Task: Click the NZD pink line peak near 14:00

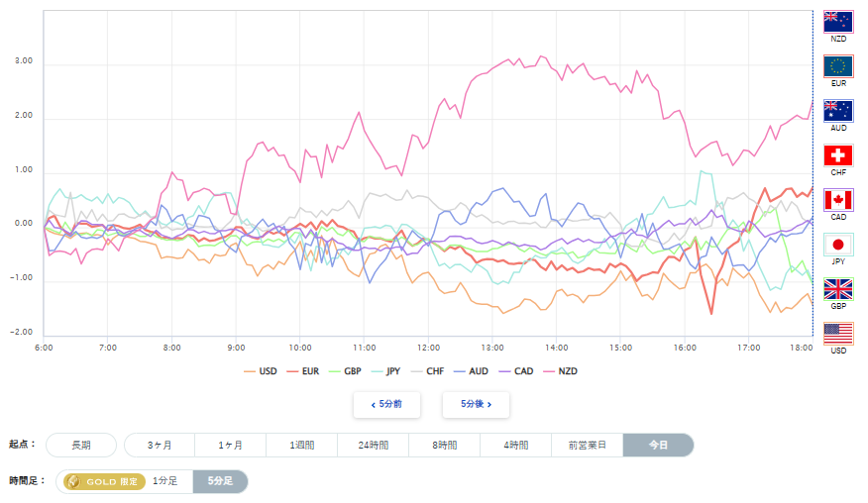Action: 541,55
